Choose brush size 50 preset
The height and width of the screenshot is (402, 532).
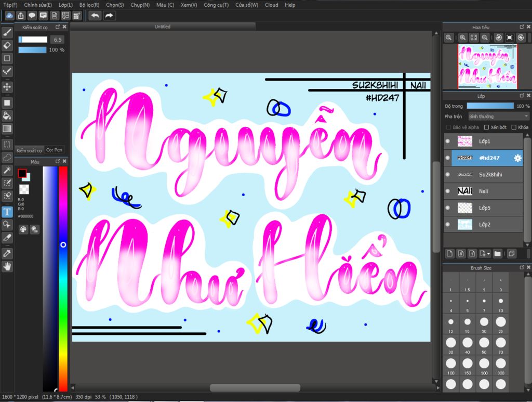pos(484,345)
